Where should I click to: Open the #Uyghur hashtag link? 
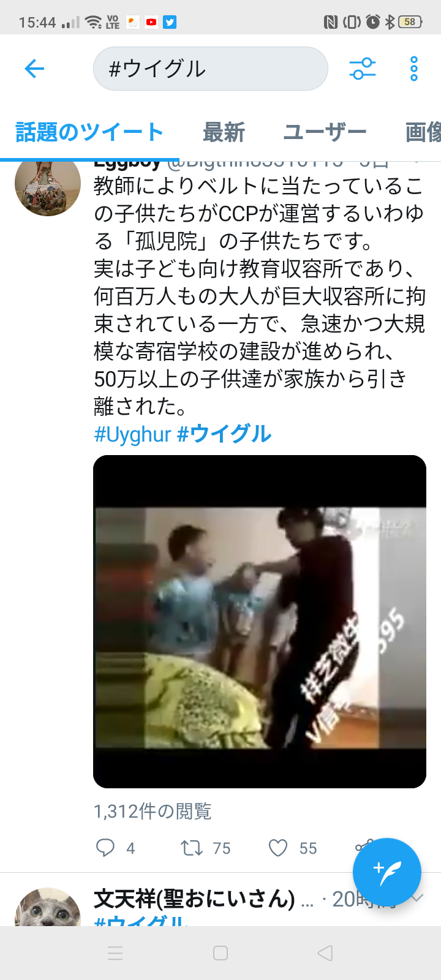coord(132,434)
